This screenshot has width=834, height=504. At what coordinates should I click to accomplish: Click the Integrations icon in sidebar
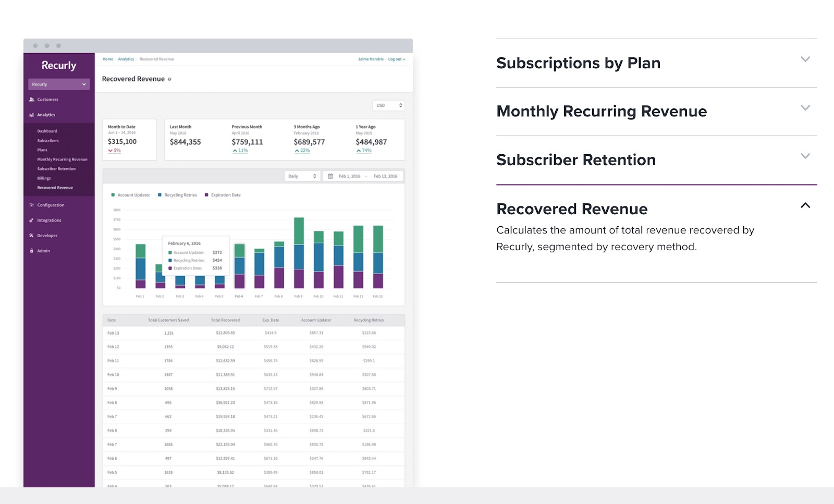coord(32,220)
